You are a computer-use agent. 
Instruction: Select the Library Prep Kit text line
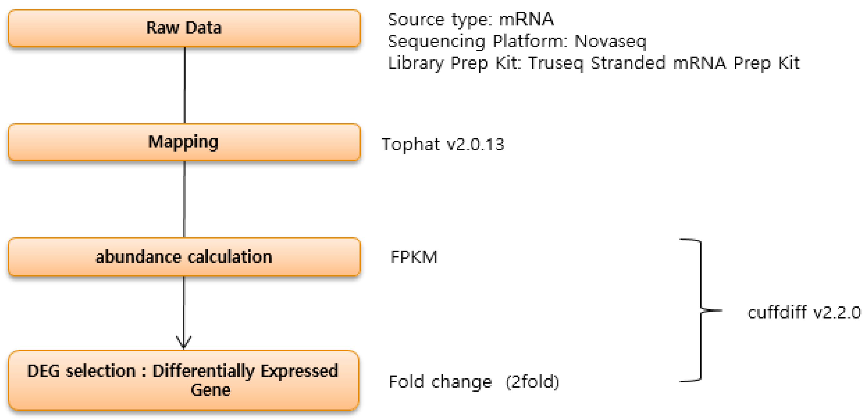tap(593, 63)
